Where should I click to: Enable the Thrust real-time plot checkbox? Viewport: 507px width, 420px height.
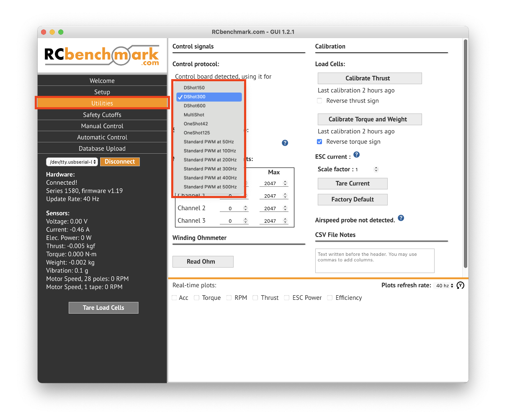point(255,298)
